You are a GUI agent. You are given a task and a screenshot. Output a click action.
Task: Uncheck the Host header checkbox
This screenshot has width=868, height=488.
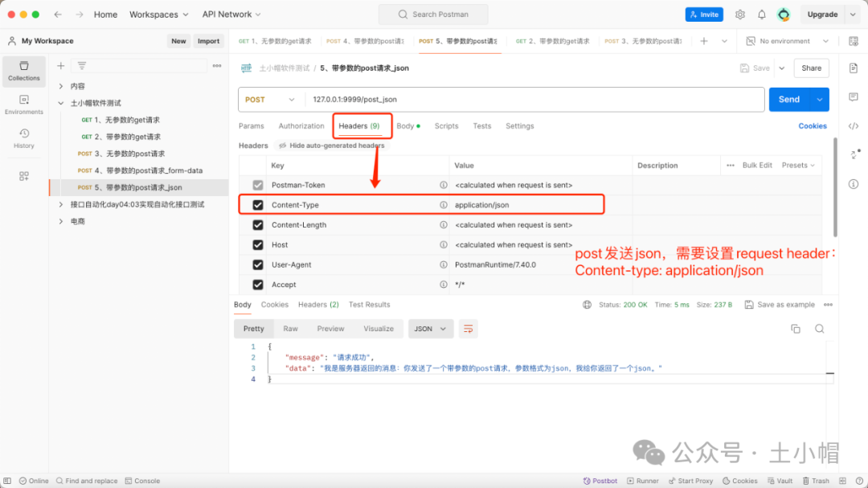tap(258, 245)
